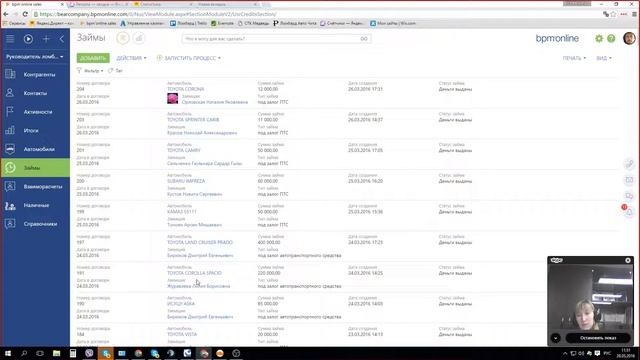Open the email panel icon on right edge
The image size is (640, 360).
(x=629, y=180)
